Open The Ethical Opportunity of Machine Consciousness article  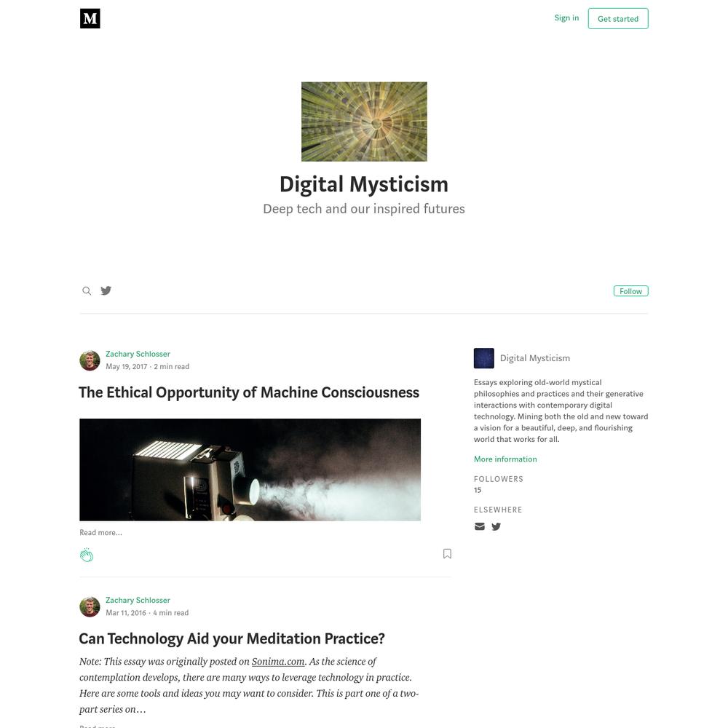coord(249,392)
